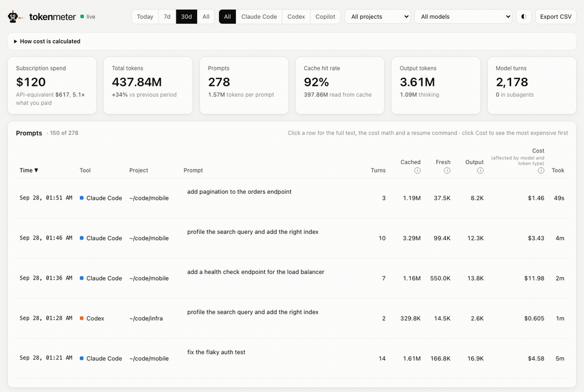Open the All models dropdown
Screen dimensions: 584x392
click(x=463, y=17)
